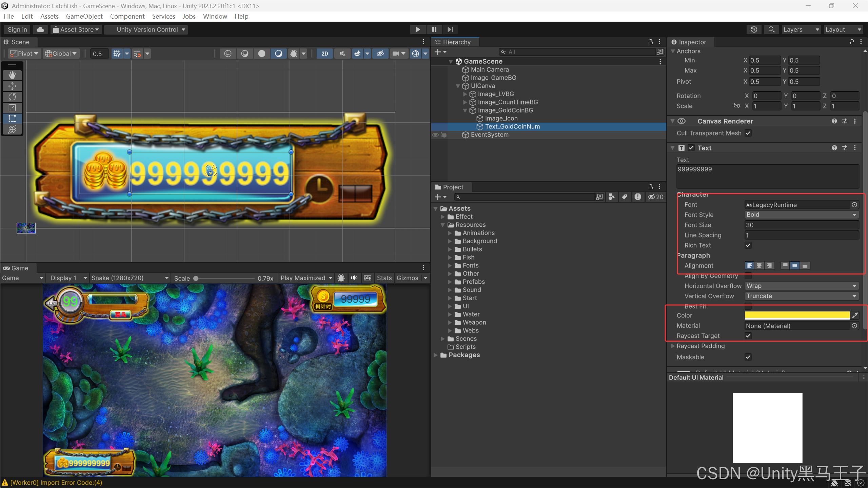Click the color eyedropper icon
Viewport: 868px width, 488px height.
click(x=855, y=316)
